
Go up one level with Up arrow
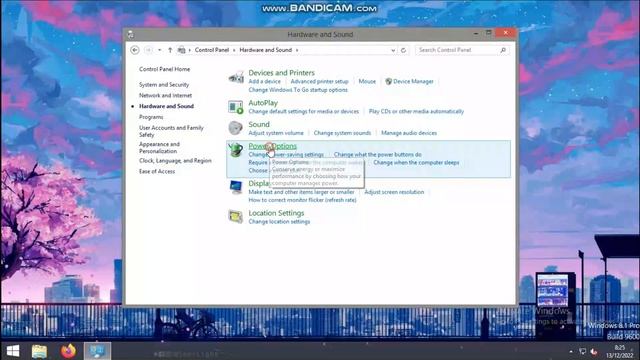coord(170,50)
